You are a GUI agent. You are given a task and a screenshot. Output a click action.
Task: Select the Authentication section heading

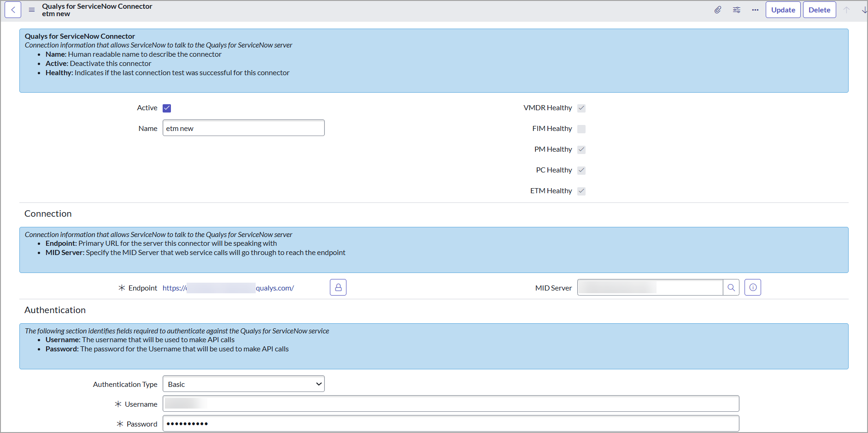pyautogui.click(x=55, y=310)
